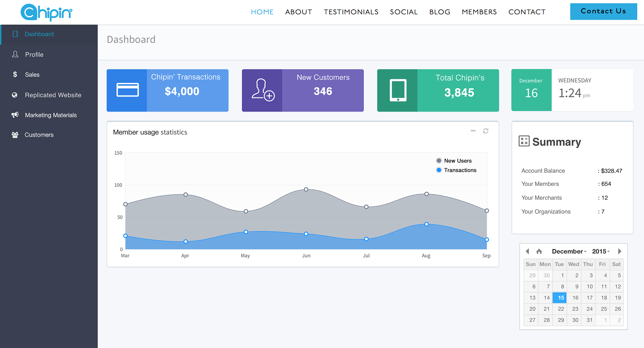Go to previous month in calendar
This screenshot has width=644, height=348.
[x=527, y=252]
